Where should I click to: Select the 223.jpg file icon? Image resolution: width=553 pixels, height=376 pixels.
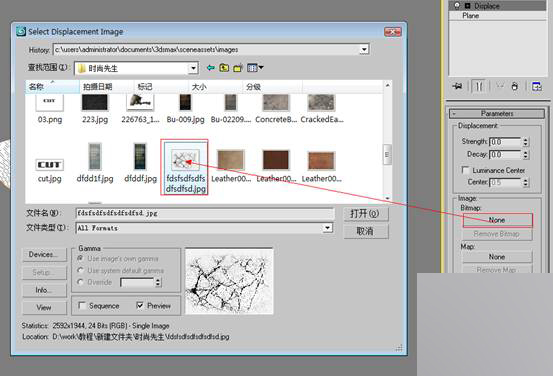pos(95,103)
